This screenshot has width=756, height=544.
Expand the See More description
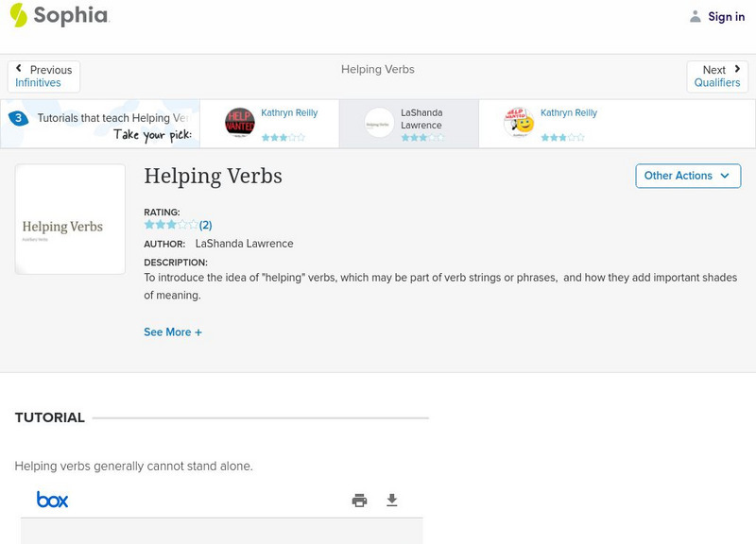[x=173, y=332]
